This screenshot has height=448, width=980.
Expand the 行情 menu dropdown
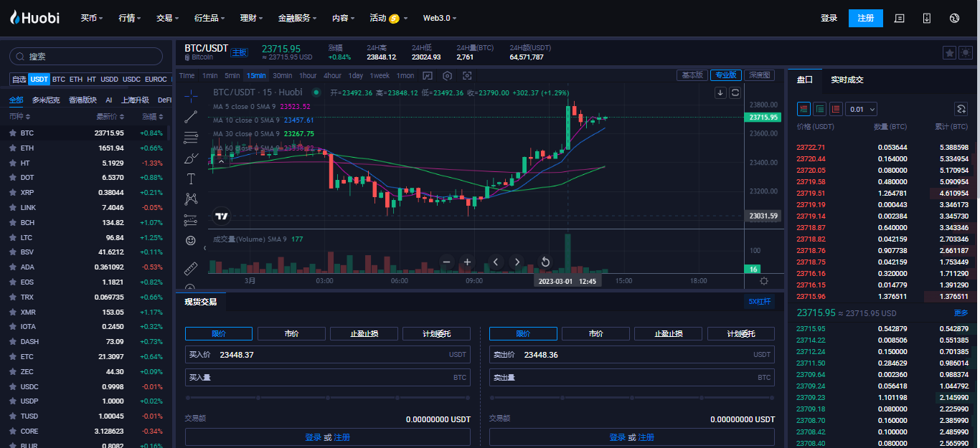pyautogui.click(x=130, y=18)
